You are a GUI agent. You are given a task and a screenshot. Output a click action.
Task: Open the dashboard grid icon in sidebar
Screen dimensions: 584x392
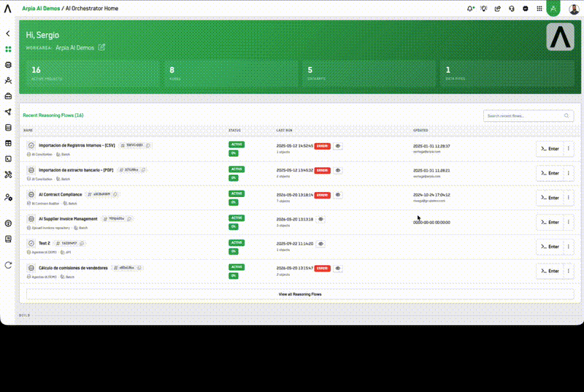pyautogui.click(x=8, y=49)
